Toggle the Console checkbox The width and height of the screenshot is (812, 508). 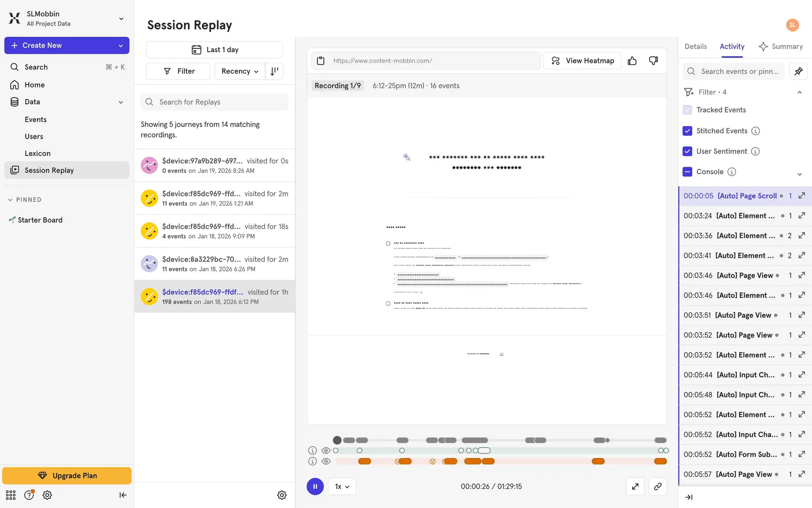tap(687, 171)
